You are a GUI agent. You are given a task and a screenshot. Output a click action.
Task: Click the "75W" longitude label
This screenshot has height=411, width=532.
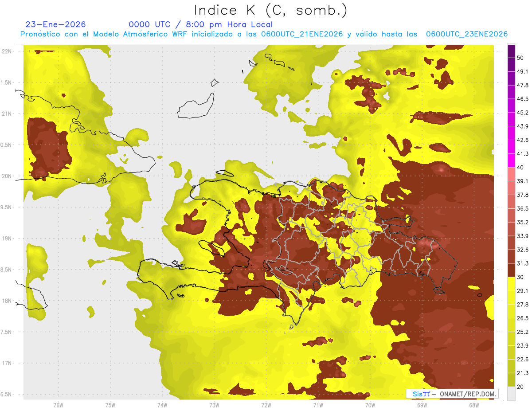click(110, 405)
